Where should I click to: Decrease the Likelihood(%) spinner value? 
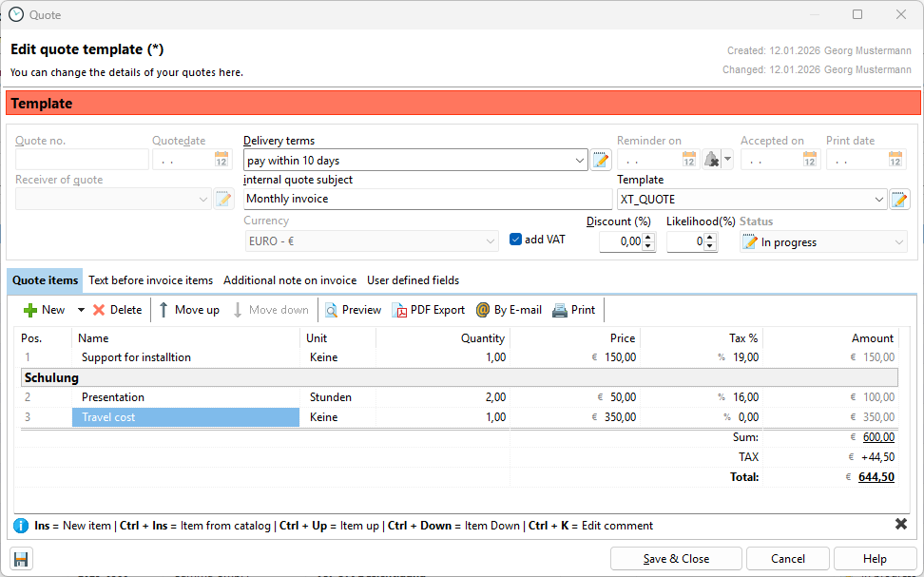[x=710, y=247]
